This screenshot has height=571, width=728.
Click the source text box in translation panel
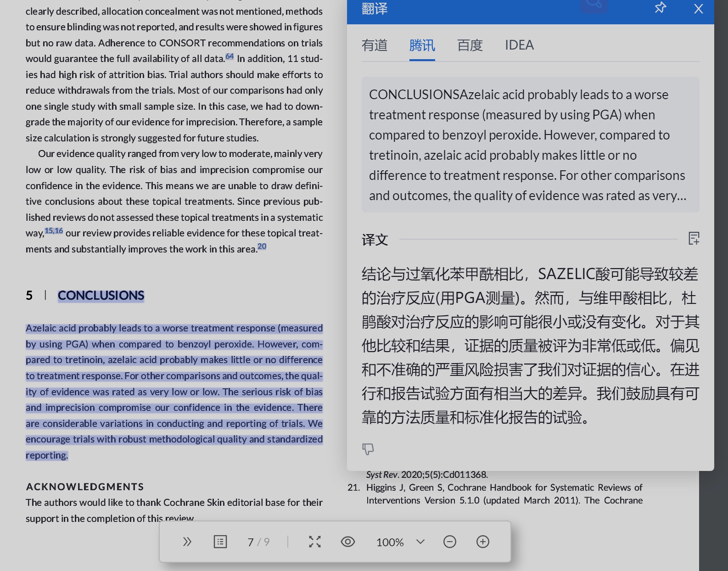click(530, 145)
